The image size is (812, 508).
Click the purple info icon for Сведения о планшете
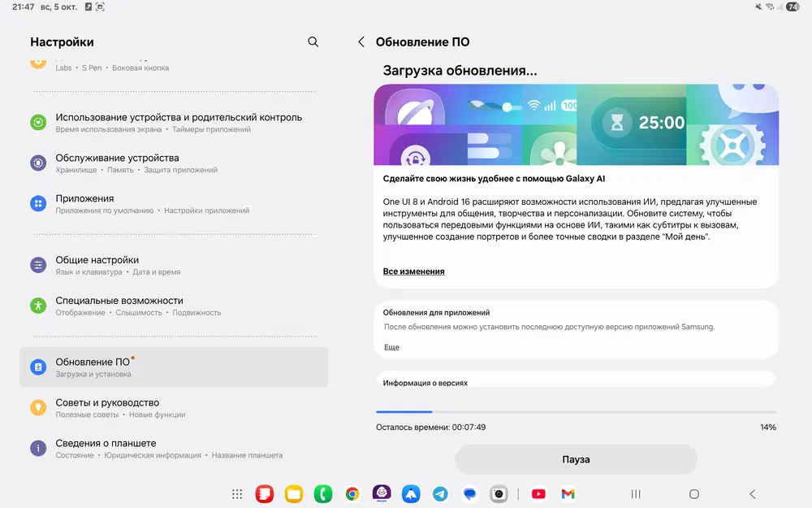point(38,448)
